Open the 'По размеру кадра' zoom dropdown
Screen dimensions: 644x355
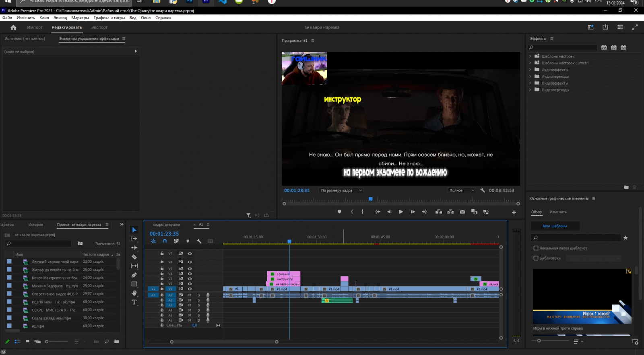coord(341,190)
